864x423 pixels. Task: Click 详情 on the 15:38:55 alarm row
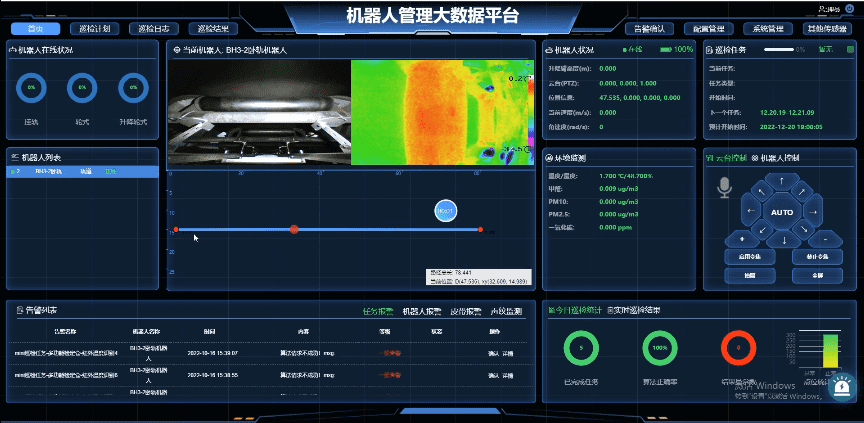[507, 375]
